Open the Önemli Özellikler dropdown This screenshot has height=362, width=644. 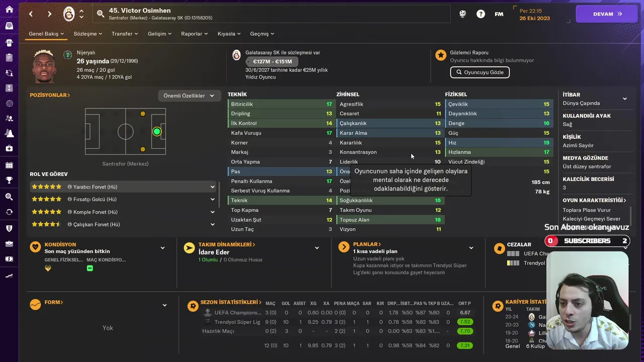pyautogui.click(x=189, y=96)
